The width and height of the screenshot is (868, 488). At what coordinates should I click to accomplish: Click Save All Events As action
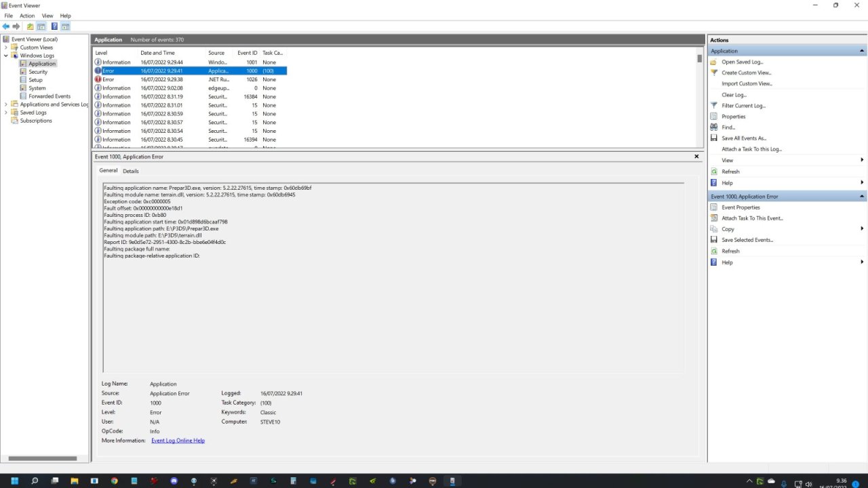tap(743, 138)
